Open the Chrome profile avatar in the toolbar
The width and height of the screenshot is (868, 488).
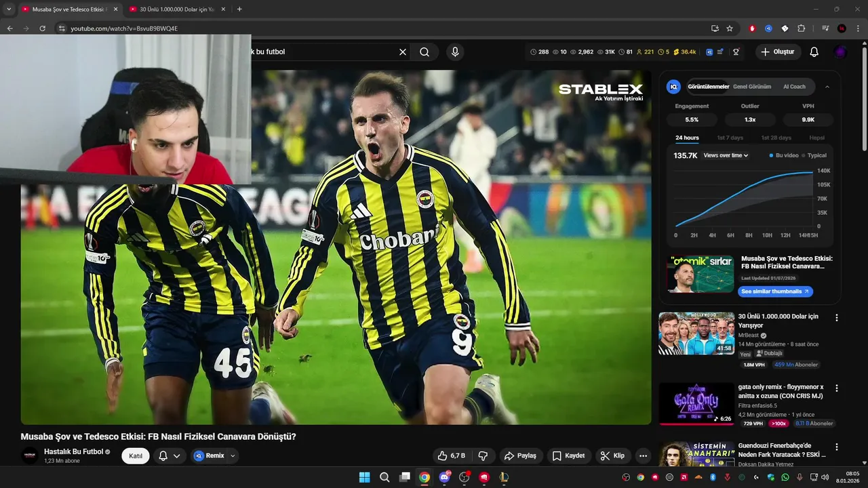(842, 28)
